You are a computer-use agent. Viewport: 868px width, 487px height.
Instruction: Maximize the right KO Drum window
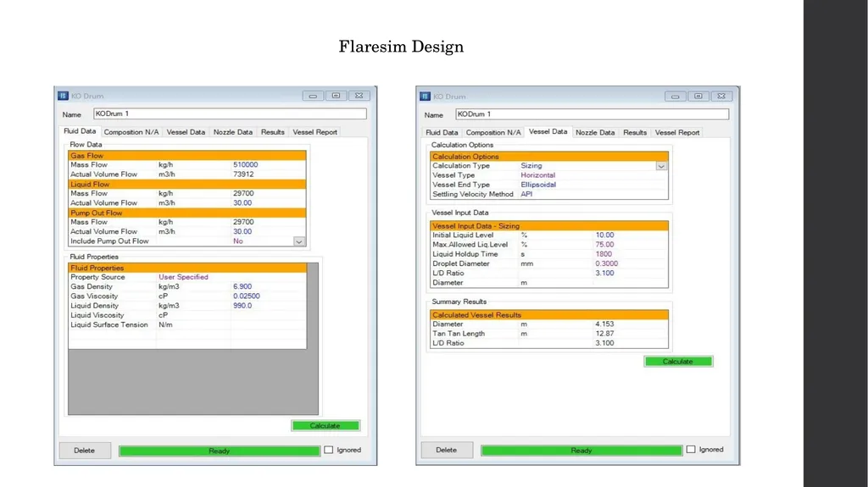(x=698, y=97)
